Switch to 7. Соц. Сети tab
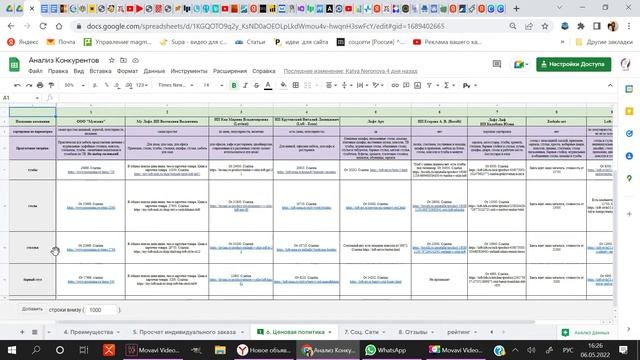640x360 pixels. point(362,332)
